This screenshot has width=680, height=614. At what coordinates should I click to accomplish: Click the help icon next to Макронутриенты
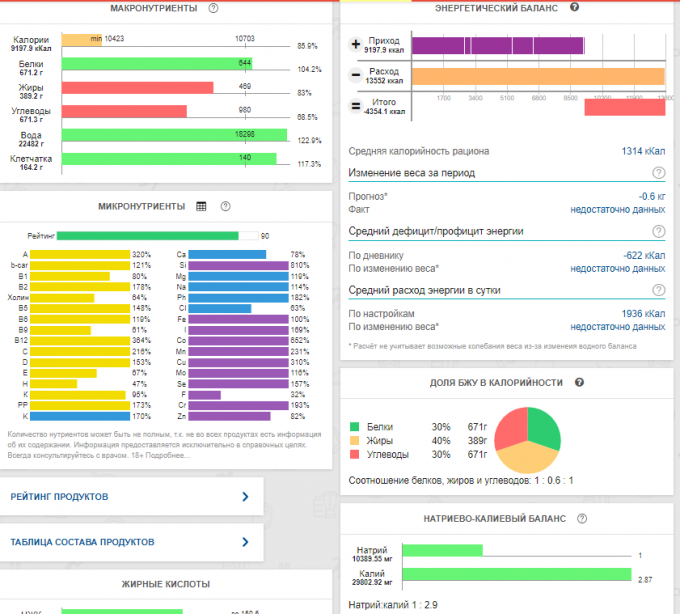tap(213, 8)
